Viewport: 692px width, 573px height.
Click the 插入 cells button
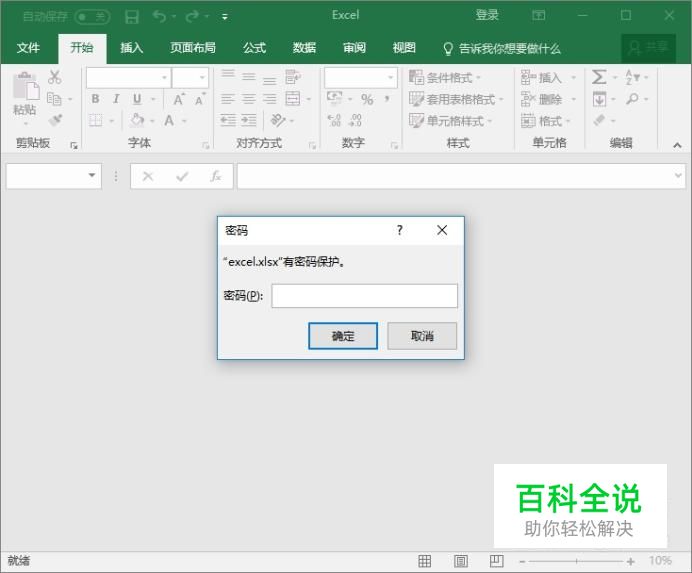[x=541, y=78]
